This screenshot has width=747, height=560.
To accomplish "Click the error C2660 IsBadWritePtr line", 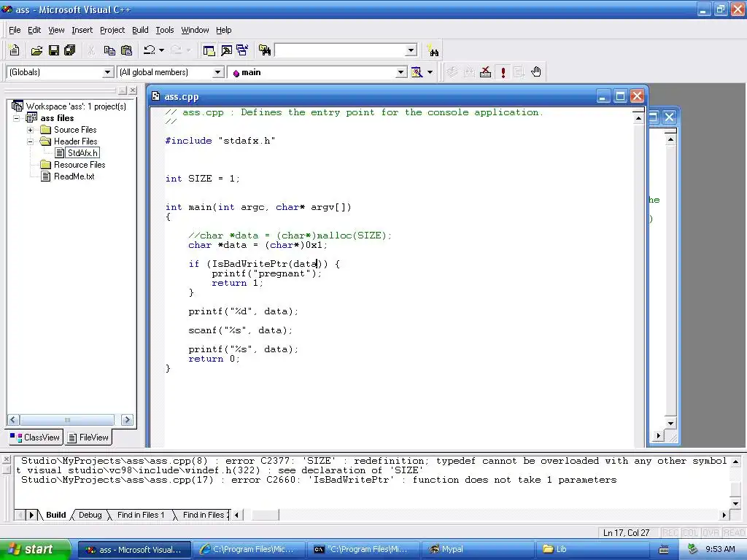I will (x=319, y=480).
